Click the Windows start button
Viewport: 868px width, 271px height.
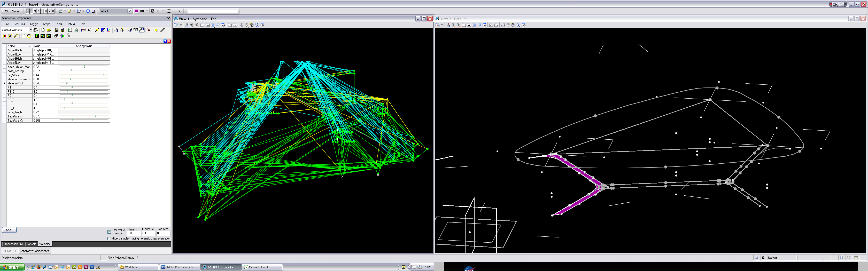point(12,267)
